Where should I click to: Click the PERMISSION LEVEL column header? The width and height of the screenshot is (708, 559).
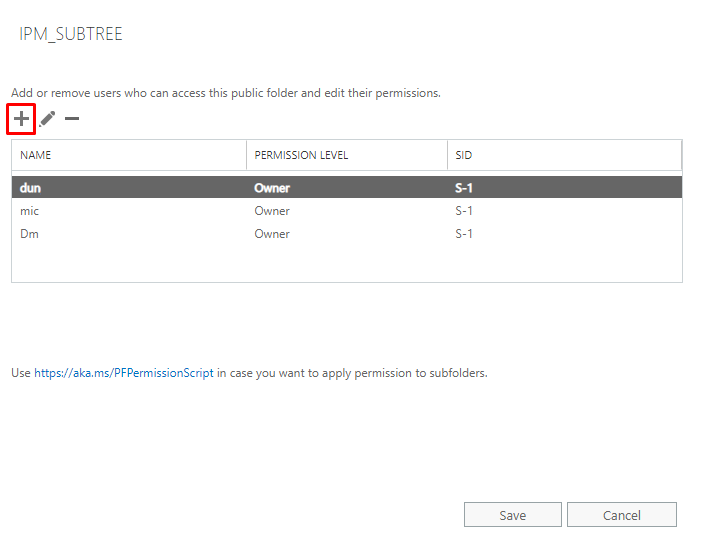[x=301, y=156]
